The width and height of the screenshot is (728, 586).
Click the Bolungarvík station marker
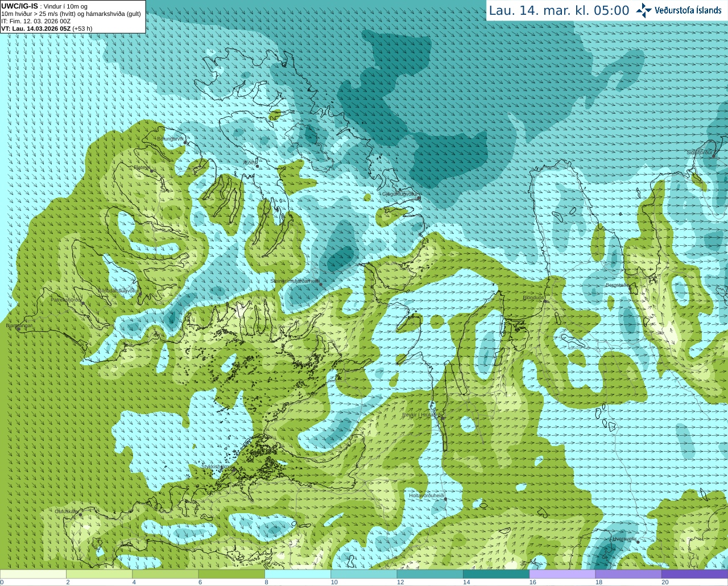(x=186, y=143)
